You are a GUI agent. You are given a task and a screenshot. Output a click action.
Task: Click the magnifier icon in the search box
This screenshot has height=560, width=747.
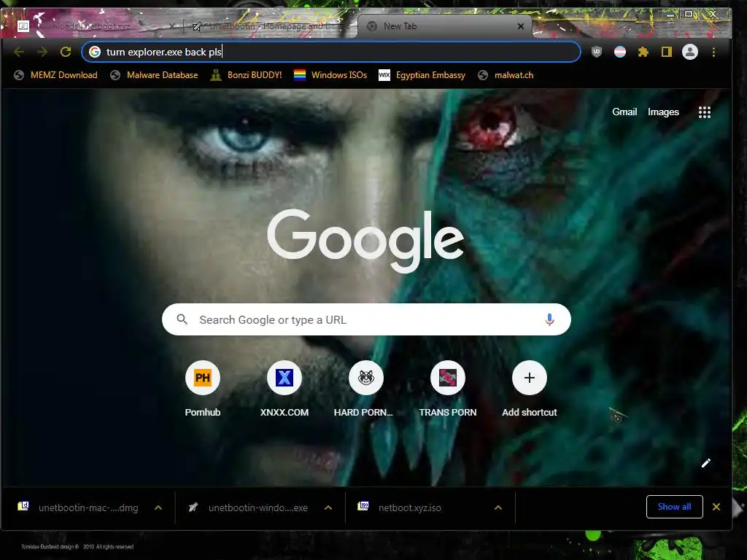click(x=182, y=319)
